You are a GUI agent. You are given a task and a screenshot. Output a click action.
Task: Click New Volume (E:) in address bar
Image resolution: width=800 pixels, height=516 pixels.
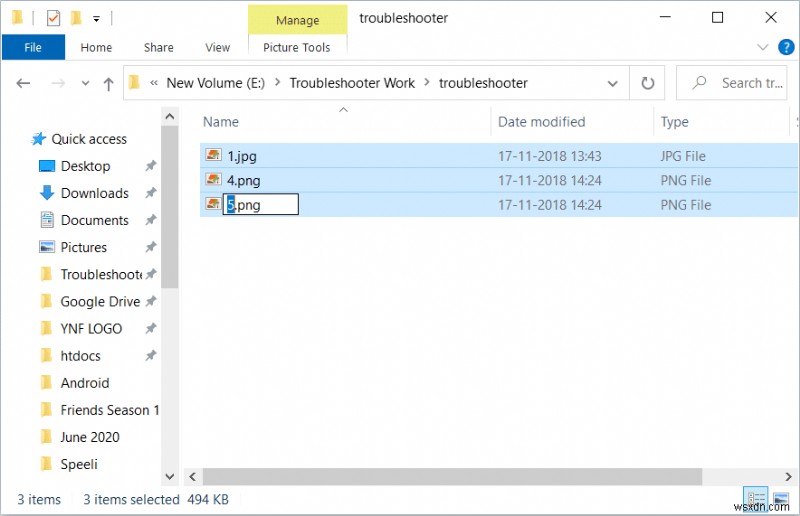(215, 83)
